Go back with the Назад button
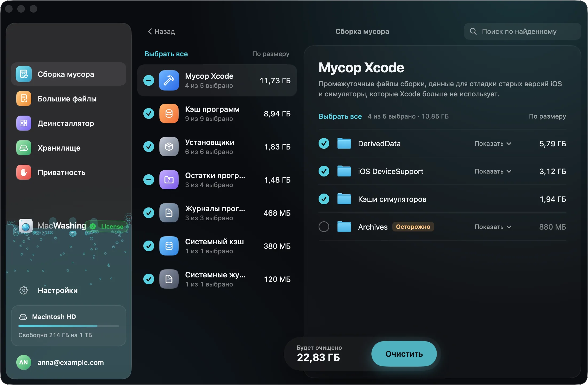 (162, 32)
